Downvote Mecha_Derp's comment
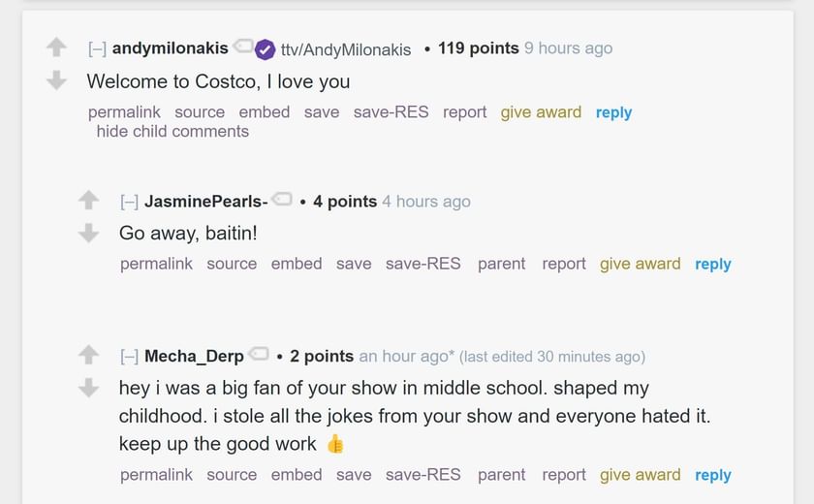 click(x=89, y=388)
